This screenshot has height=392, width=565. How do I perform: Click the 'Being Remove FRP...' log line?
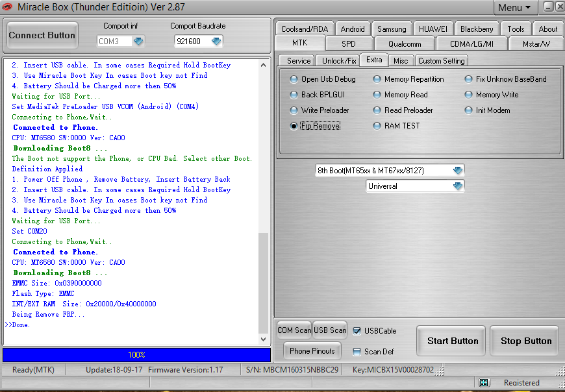coord(48,314)
